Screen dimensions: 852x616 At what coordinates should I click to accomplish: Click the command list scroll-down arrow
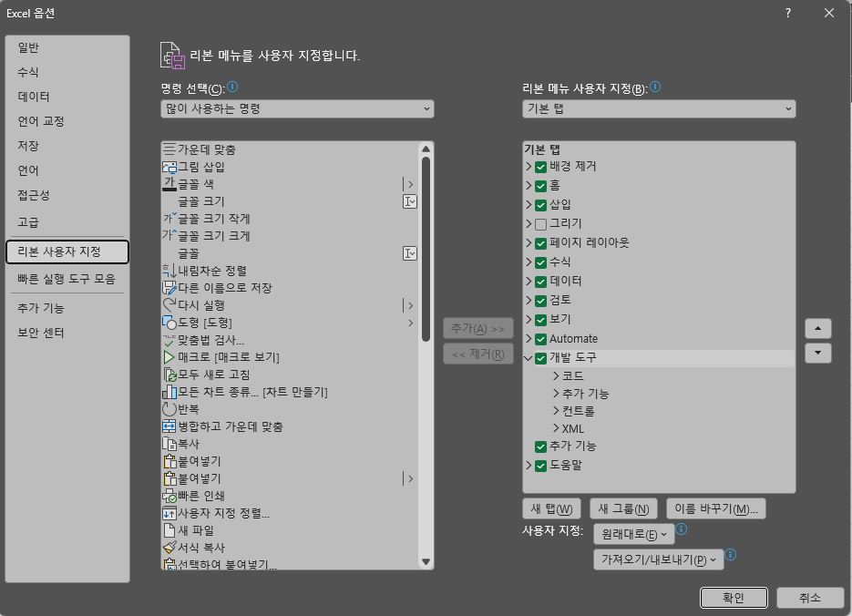426,561
